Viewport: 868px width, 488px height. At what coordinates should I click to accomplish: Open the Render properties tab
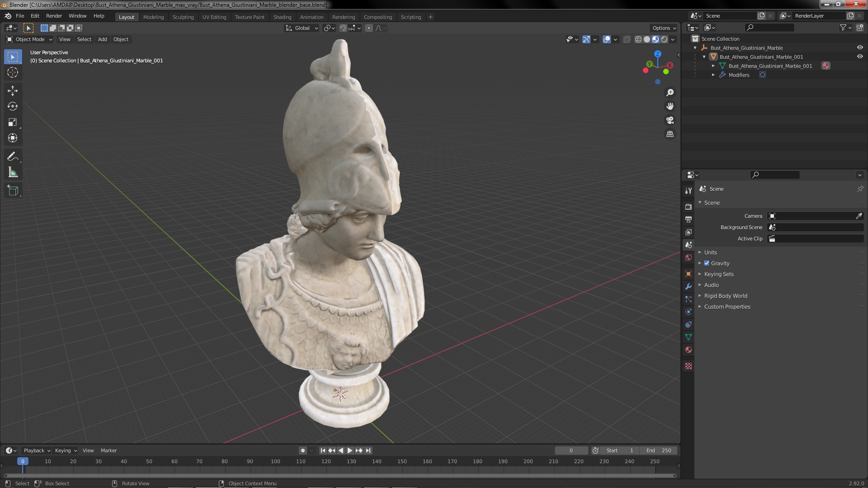[x=688, y=206]
